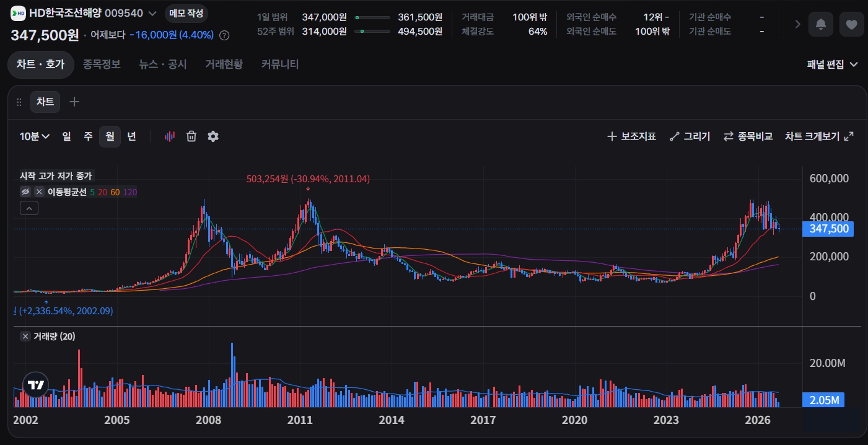Remove the 이동평균선 indicator with X
This screenshot has height=445, width=868.
(39, 192)
